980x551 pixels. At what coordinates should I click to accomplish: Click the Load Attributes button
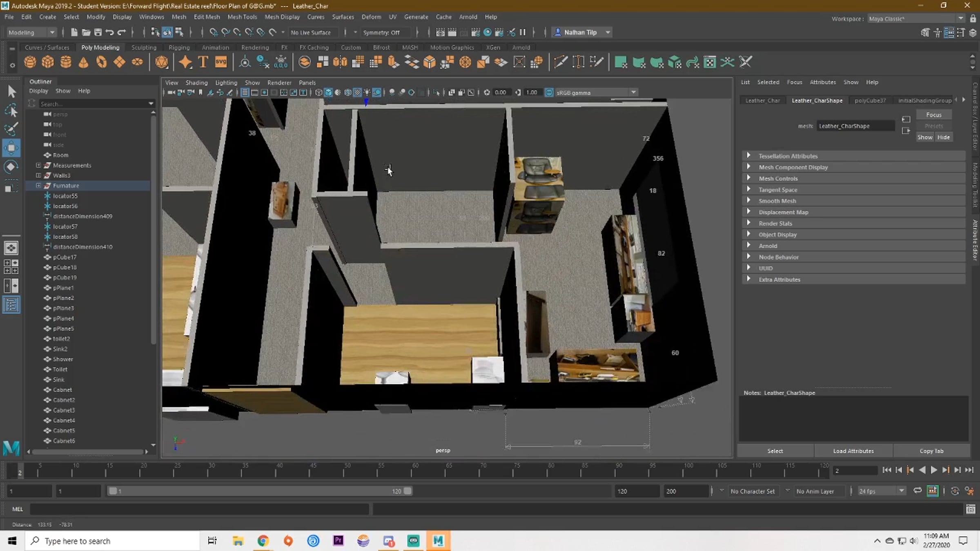853,451
